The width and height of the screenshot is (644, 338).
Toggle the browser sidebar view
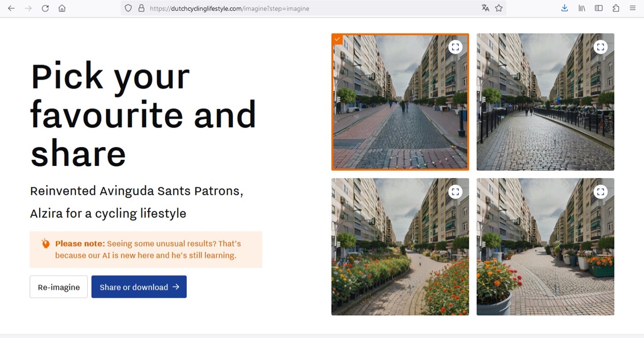coord(599,8)
